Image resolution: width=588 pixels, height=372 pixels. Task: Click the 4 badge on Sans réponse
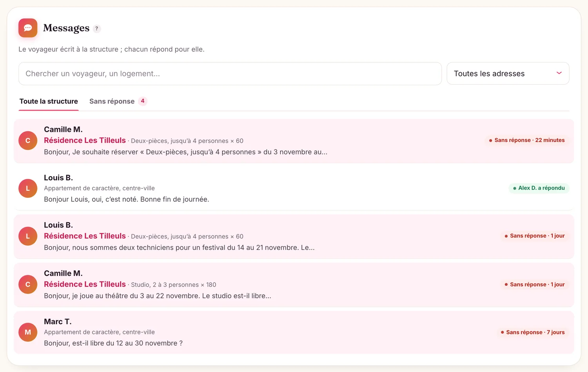[143, 101]
